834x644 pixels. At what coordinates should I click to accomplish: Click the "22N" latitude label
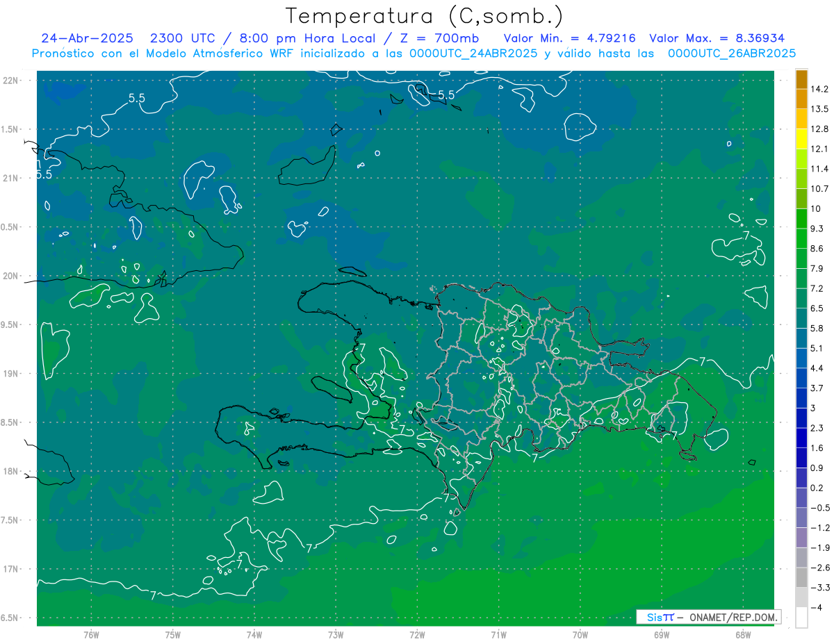click(x=11, y=81)
